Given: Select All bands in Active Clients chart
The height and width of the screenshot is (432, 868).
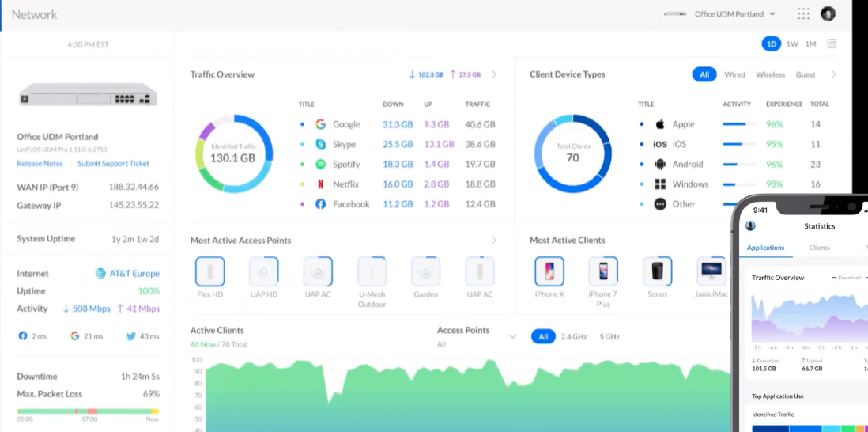Looking at the screenshot, I should tap(543, 336).
